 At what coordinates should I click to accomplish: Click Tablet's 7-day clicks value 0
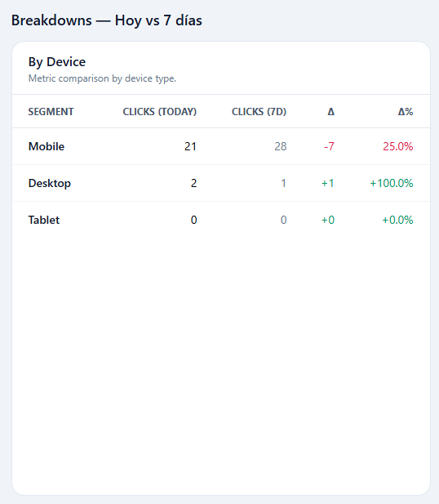click(x=283, y=220)
